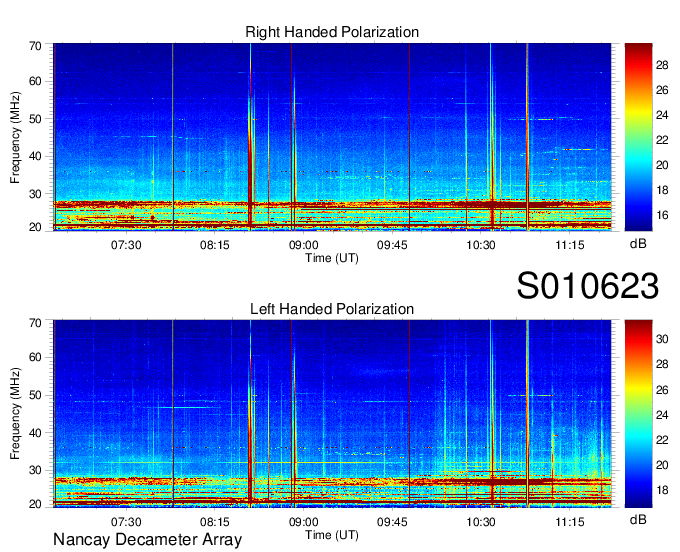Click the 16 dB value on Right Handed colorbar
The width and height of the screenshot is (680, 552).
pos(662,215)
